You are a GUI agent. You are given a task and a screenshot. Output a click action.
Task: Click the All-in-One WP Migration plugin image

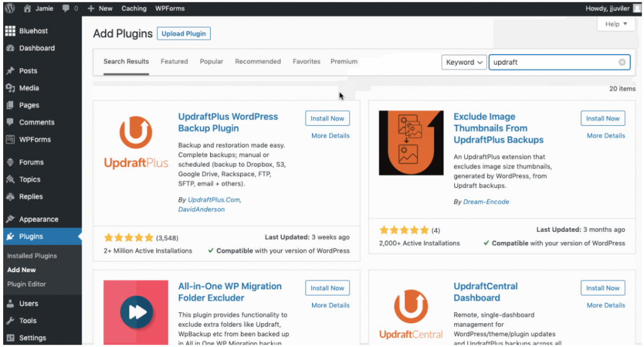pyautogui.click(x=136, y=312)
